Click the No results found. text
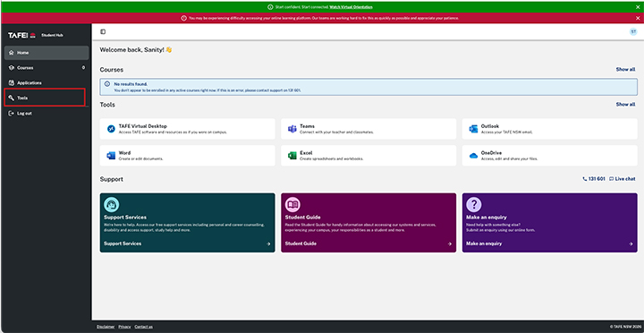The image size is (644, 333). click(x=131, y=84)
